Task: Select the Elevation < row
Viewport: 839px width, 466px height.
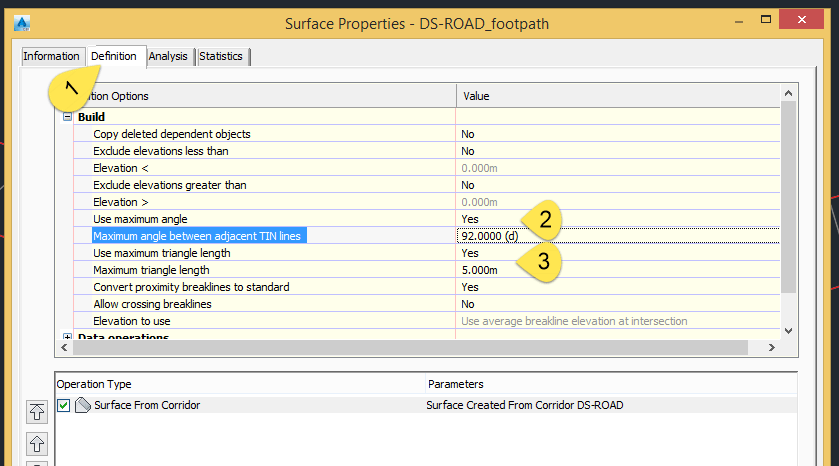Action: tap(120, 168)
